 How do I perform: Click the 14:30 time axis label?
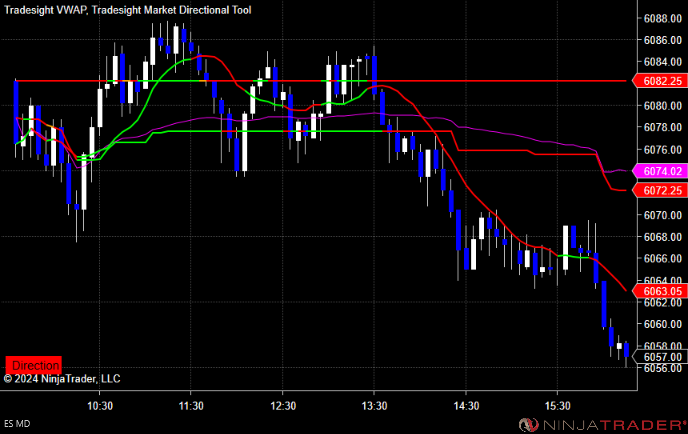coord(466,406)
